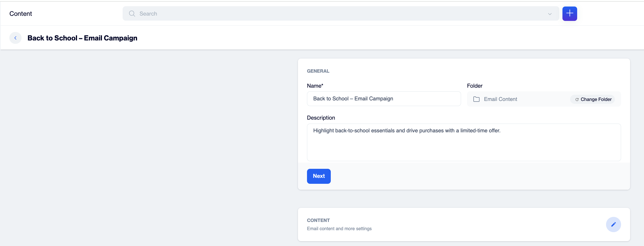Click the GENERAL section heading
644x246 pixels.
click(x=318, y=71)
